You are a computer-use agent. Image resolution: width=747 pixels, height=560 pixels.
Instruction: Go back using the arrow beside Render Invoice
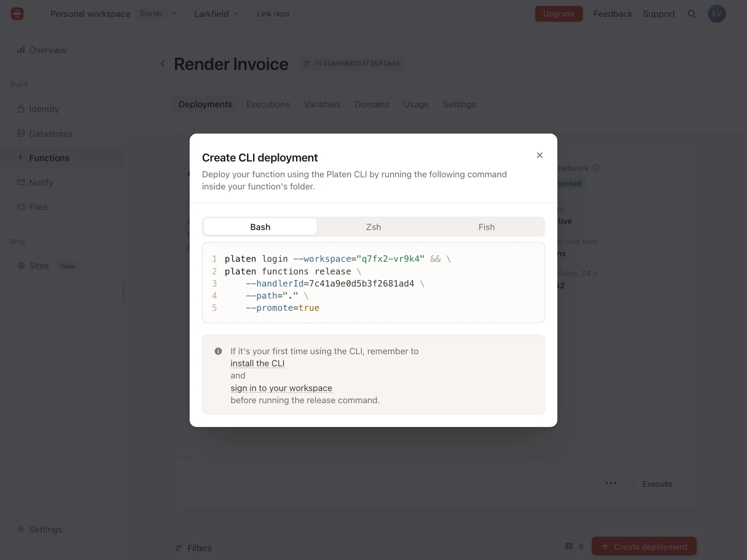pyautogui.click(x=162, y=63)
